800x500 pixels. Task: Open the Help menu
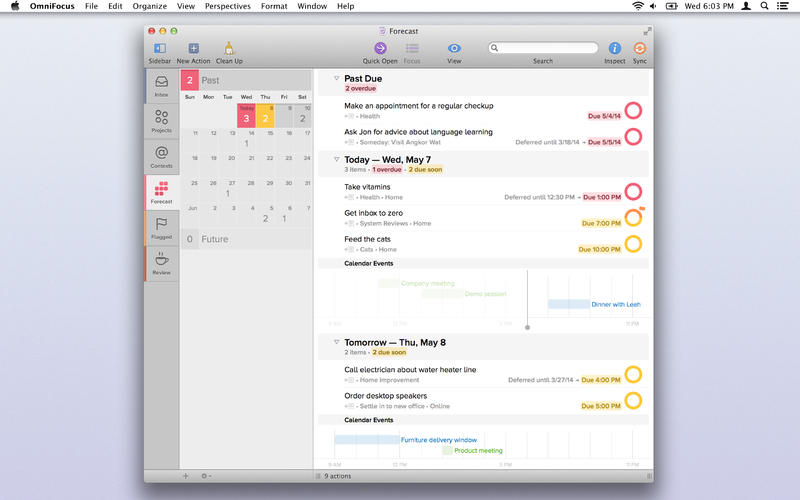point(345,6)
